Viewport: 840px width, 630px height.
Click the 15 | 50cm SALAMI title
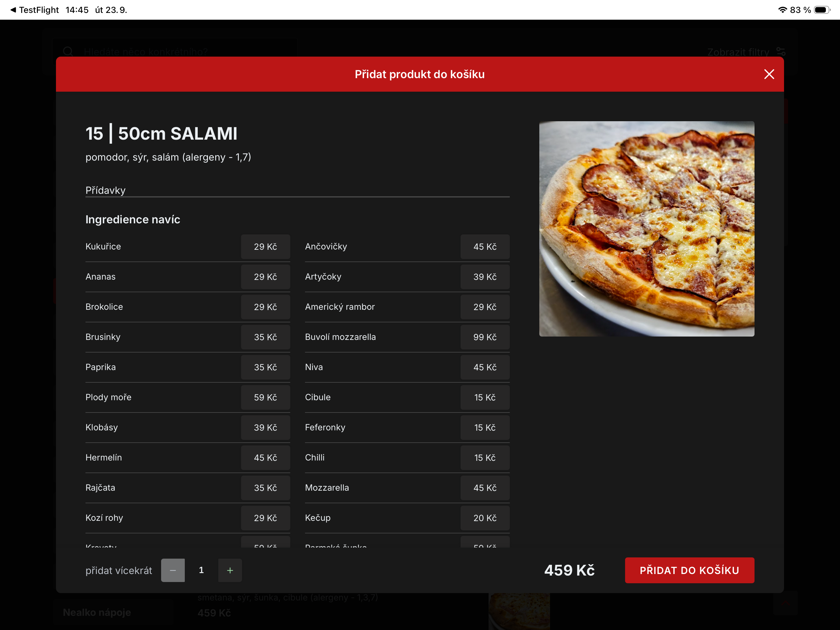click(x=161, y=134)
